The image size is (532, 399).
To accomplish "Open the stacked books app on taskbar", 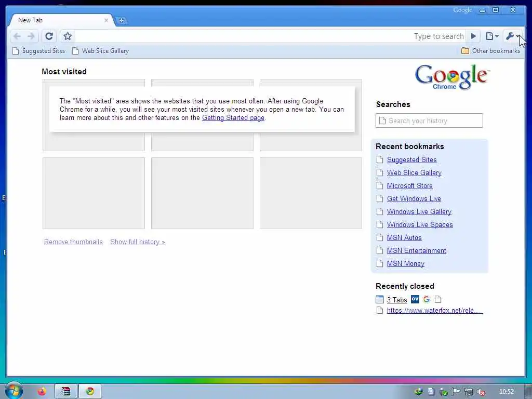I will pos(66,392).
